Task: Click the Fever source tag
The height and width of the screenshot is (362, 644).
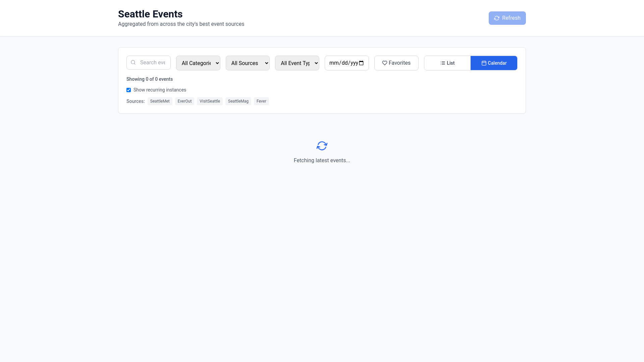Action: click(x=261, y=101)
